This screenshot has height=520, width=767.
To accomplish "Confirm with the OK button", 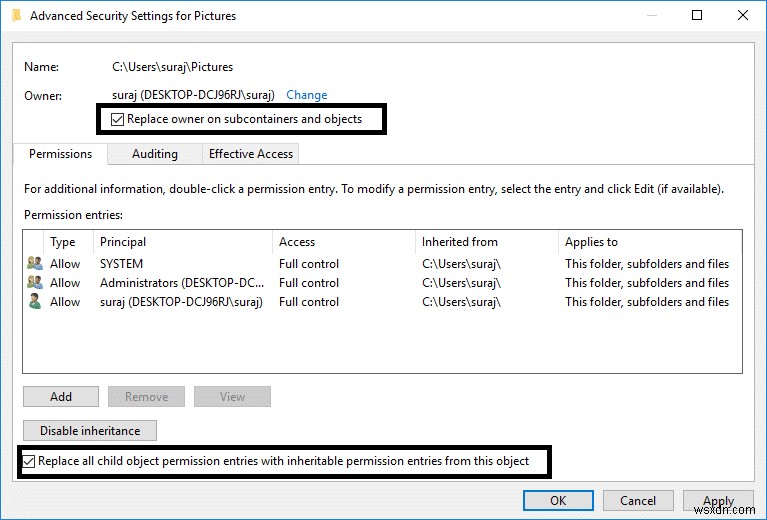I will tap(558, 500).
